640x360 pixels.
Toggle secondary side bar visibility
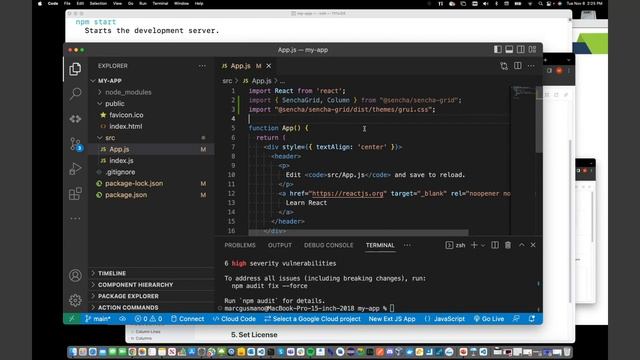point(520,49)
